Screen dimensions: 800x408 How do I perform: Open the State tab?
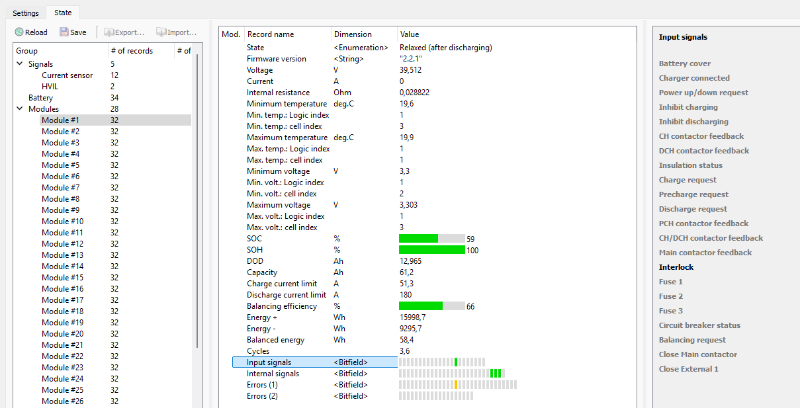(x=63, y=12)
